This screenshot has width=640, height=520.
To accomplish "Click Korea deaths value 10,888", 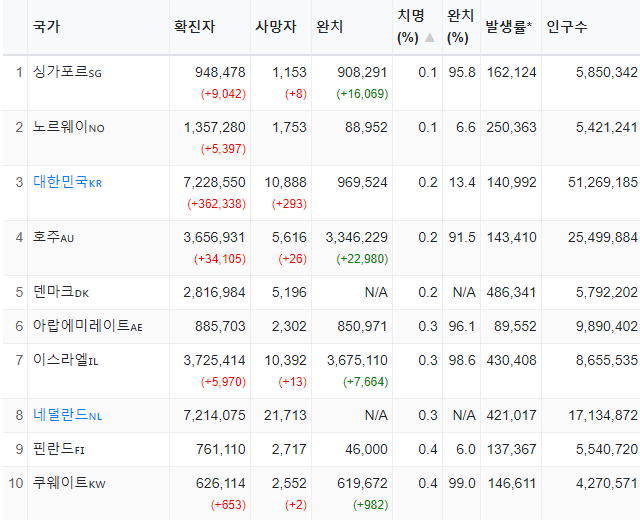I will click(285, 182).
